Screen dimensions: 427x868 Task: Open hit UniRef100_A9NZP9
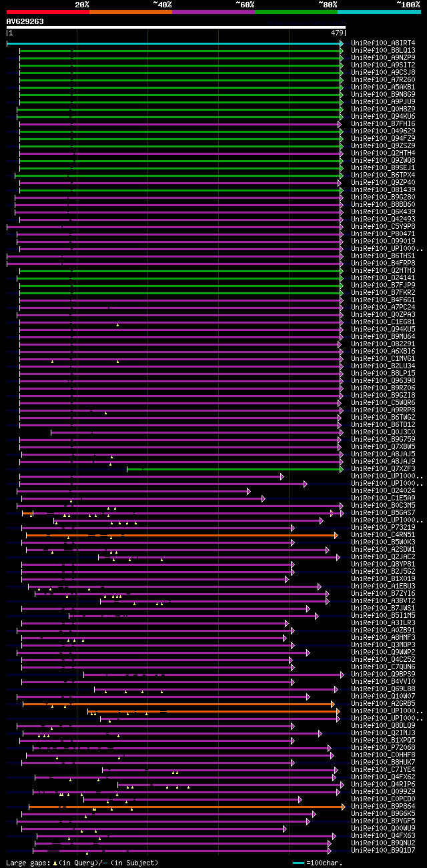pos(383,57)
